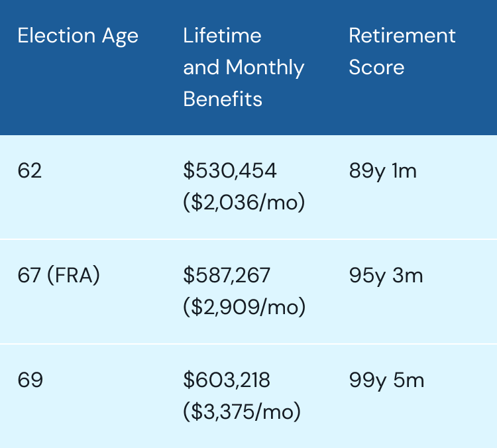Viewport: 497px width, 448px height.
Task: Click the word Benefits in header
Action: pyautogui.click(x=223, y=99)
